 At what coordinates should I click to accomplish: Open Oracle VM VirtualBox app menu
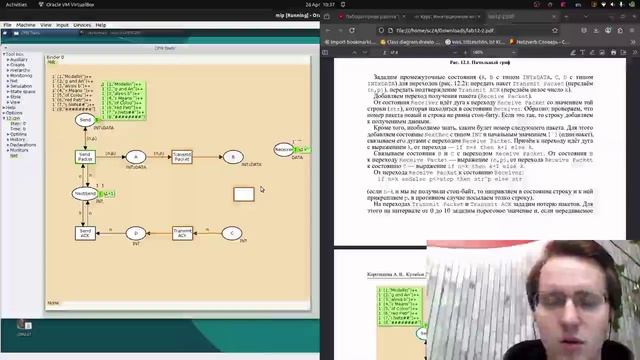[66, 4]
